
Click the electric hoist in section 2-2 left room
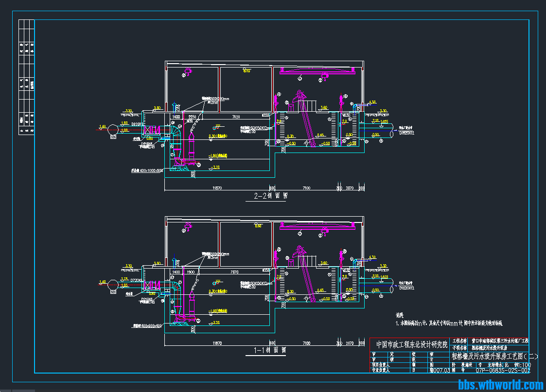[x=185, y=74]
